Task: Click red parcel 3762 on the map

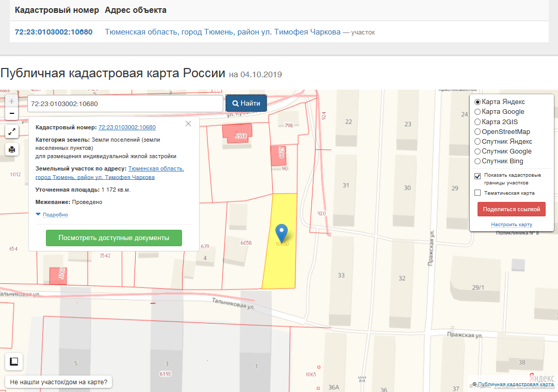Action: click(58, 276)
